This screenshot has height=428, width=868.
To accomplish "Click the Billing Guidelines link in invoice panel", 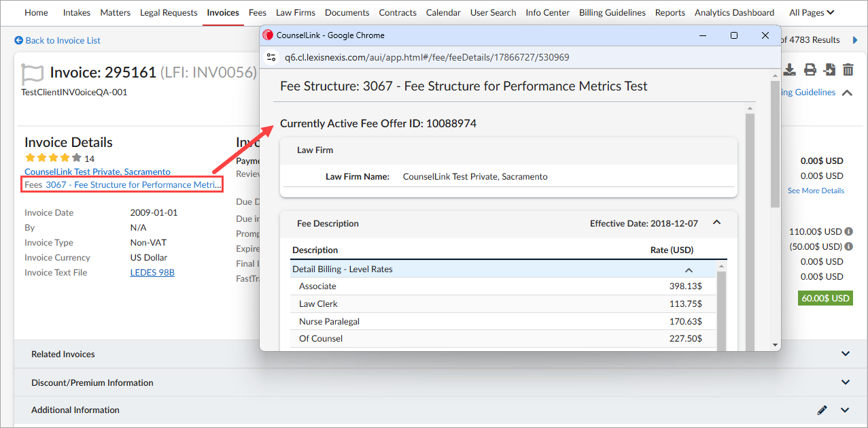I will pos(808,93).
